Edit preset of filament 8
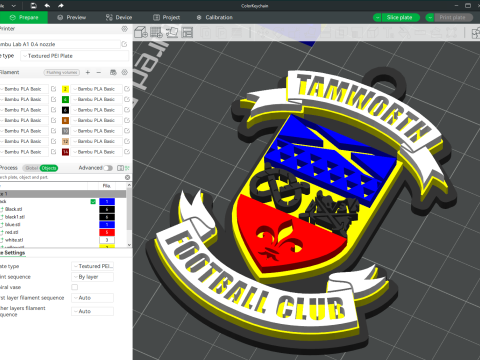Screen dimensions: 480x360 pos(127,120)
